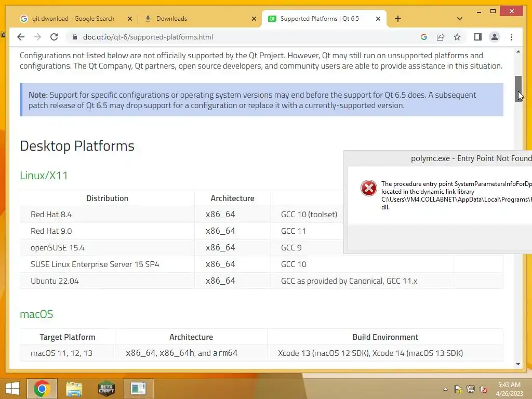This screenshot has height=399, width=532.
Task: Switch to the git dwonload Google Search tab
Action: coord(73,19)
